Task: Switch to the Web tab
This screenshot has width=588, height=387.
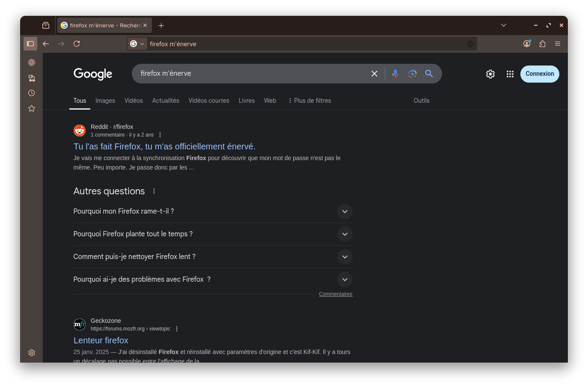Action: [270, 101]
